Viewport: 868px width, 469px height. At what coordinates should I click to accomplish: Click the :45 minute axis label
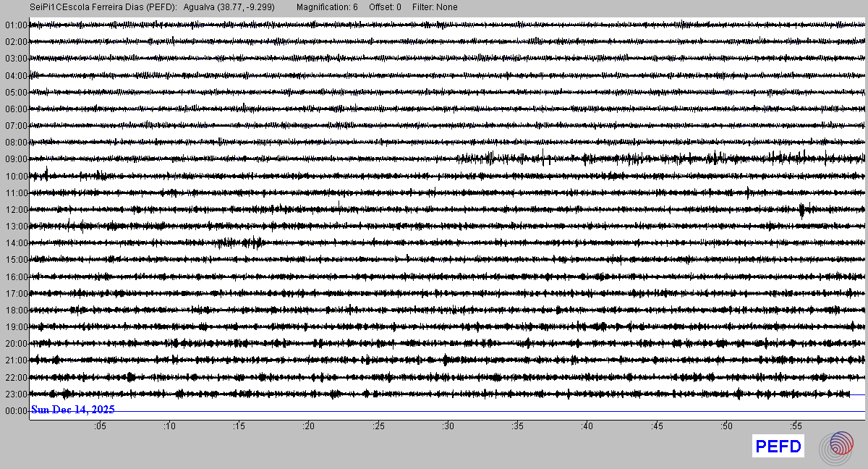[656, 426]
